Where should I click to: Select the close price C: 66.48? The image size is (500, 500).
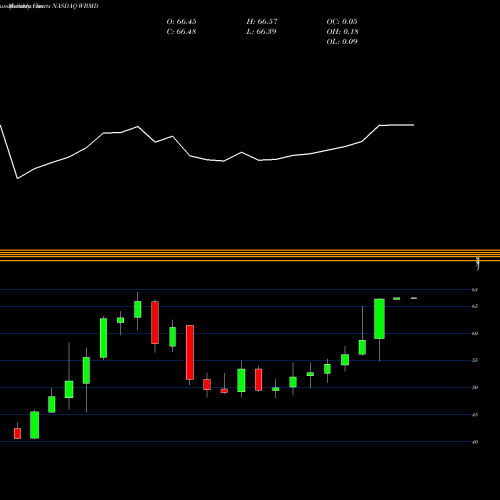(181, 32)
